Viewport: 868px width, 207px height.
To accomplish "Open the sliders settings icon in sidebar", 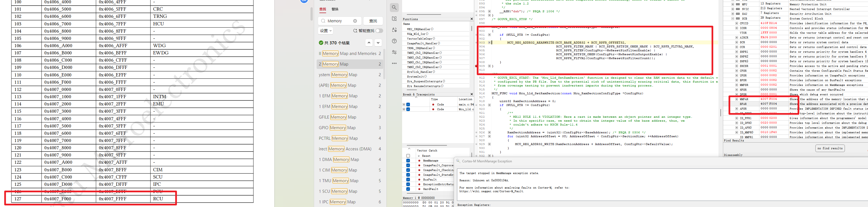I will [x=394, y=52].
